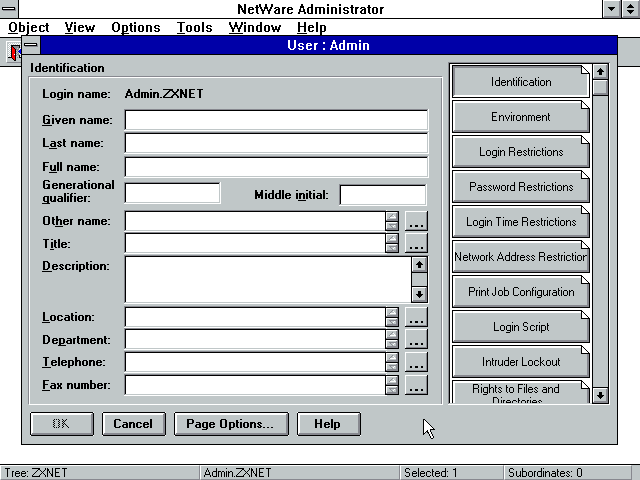Click Description scrollbar up arrow
This screenshot has width=640, height=480.
click(x=419, y=264)
